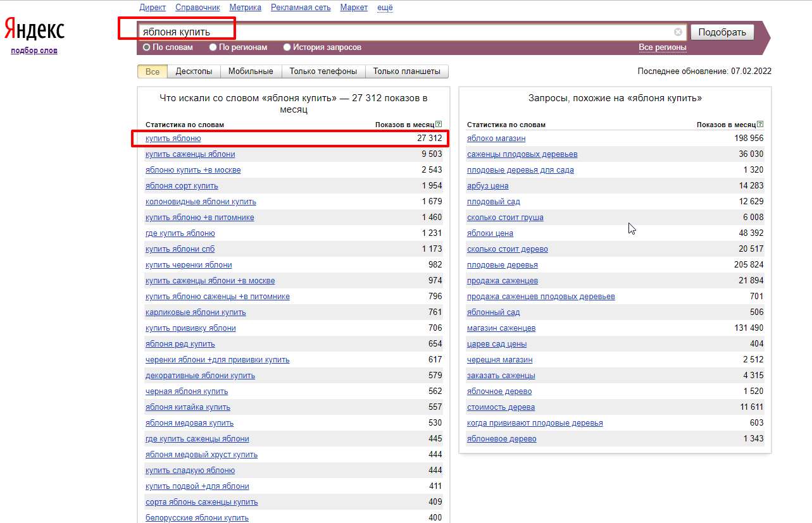The image size is (812, 523).
Task: Open the яблоня китайка купить query
Action: [188, 407]
